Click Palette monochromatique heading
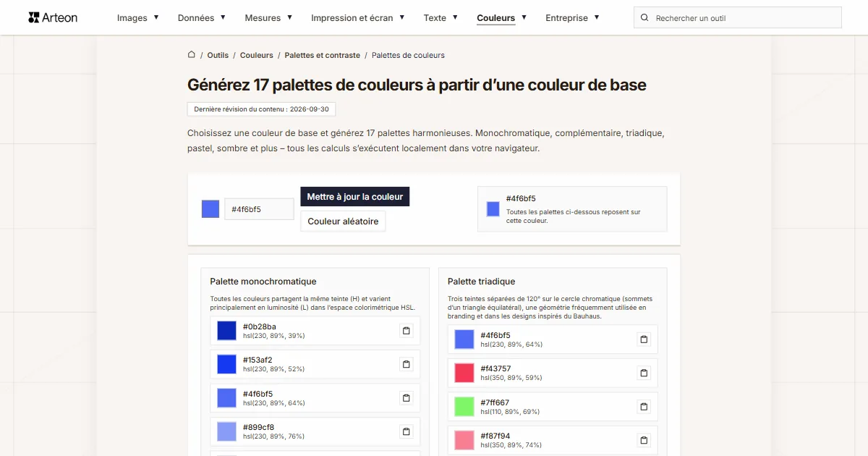 (263, 282)
